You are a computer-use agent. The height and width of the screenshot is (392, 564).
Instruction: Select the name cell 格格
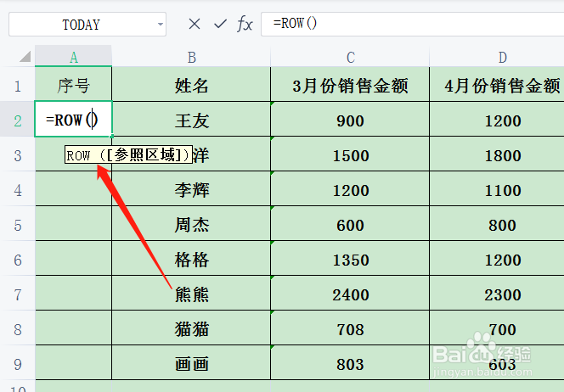(x=191, y=260)
